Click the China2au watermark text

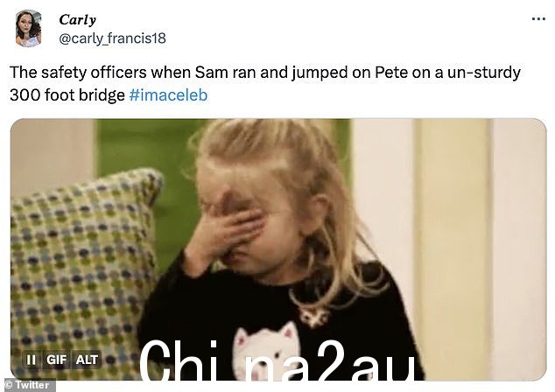277,360
